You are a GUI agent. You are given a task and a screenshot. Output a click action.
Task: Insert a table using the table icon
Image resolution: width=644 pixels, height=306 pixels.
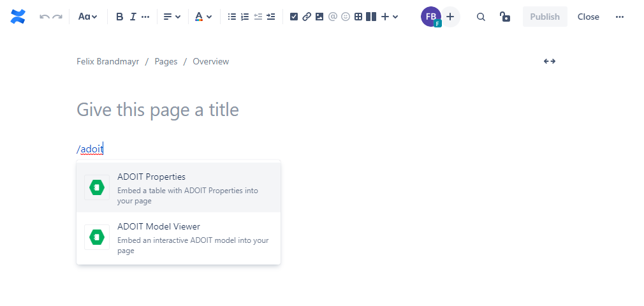[358, 17]
